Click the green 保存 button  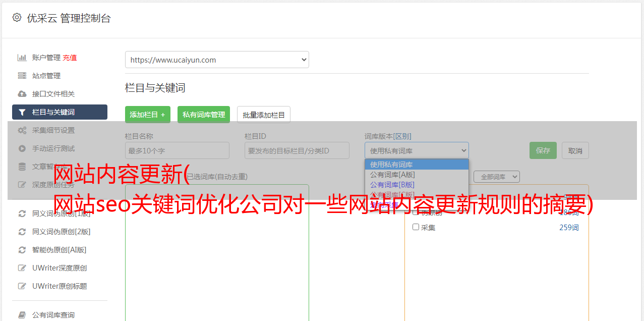(x=543, y=150)
